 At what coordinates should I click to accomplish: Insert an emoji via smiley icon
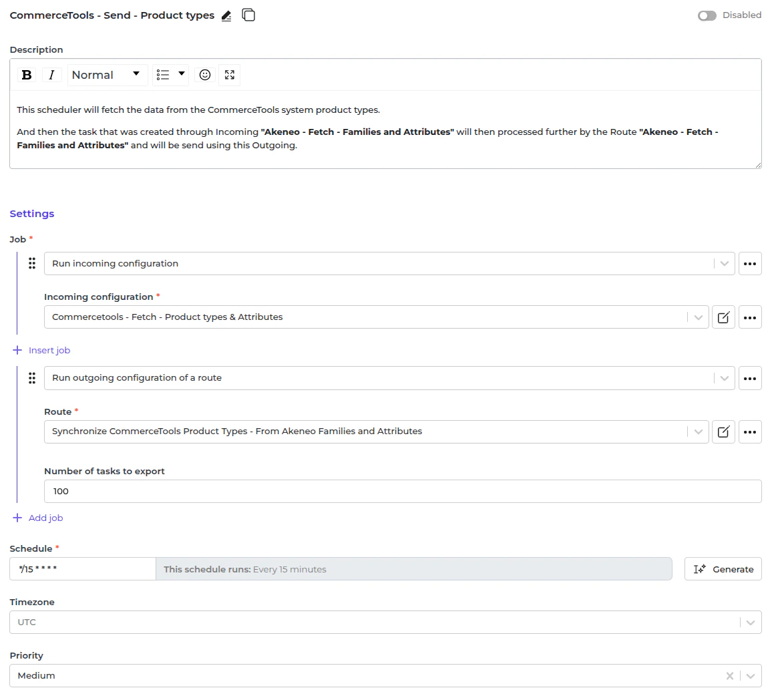205,75
